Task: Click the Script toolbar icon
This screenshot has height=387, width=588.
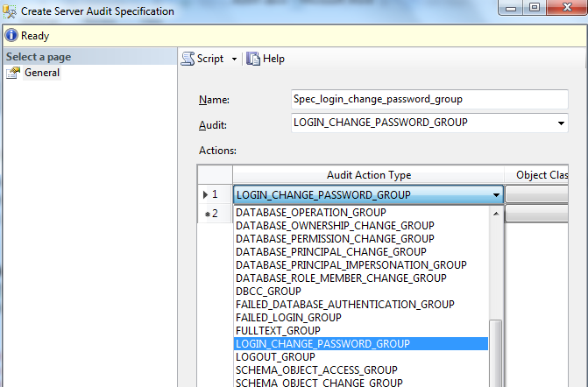Action: tap(188, 59)
